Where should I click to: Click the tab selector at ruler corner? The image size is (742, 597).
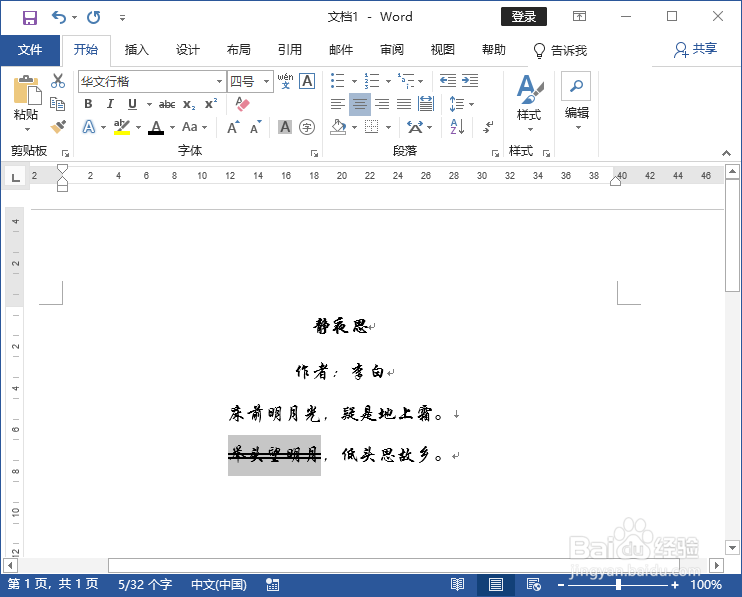coord(16,177)
